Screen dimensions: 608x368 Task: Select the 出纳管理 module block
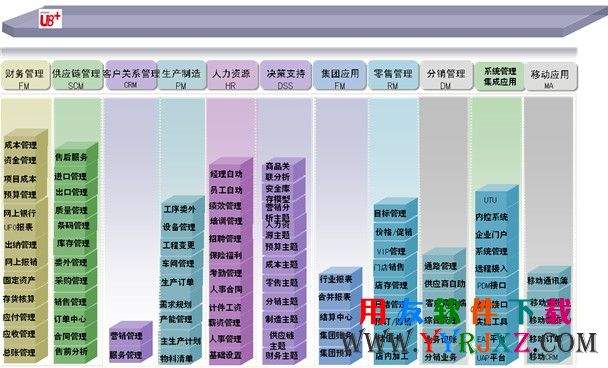pyautogui.click(x=21, y=245)
